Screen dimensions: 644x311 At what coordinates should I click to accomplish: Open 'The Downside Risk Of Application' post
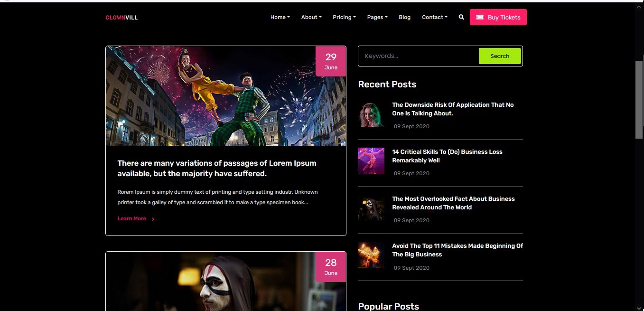pyautogui.click(x=453, y=109)
